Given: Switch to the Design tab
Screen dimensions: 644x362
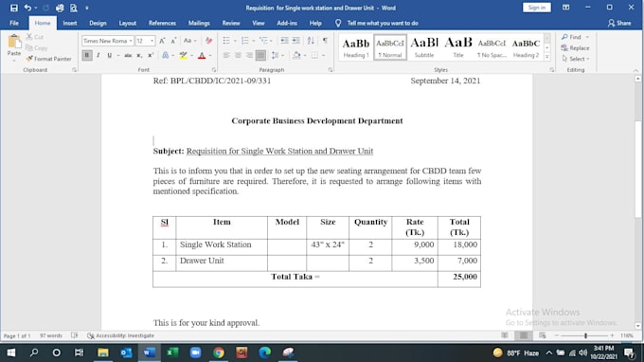Looking at the screenshot, I should click(98, 23).
